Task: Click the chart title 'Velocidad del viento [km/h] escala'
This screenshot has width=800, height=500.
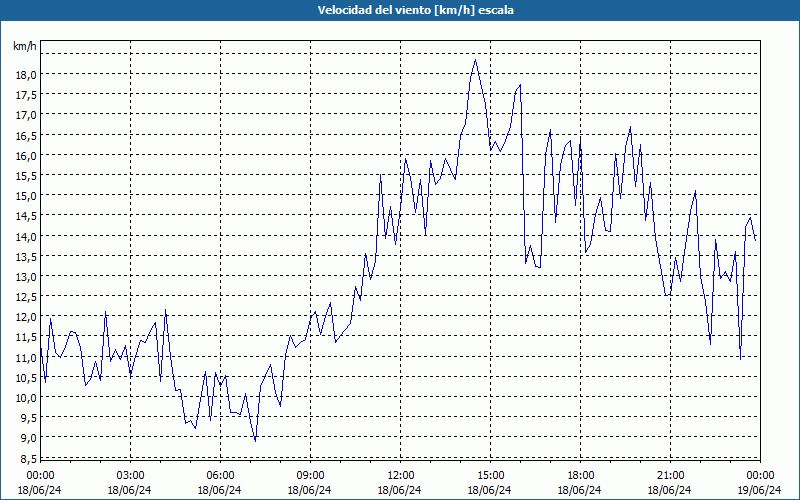Action: 415,10
